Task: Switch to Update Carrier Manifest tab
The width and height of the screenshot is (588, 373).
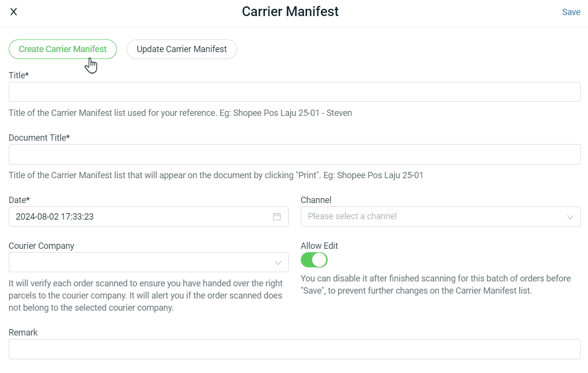Action: tap(182, 49)
